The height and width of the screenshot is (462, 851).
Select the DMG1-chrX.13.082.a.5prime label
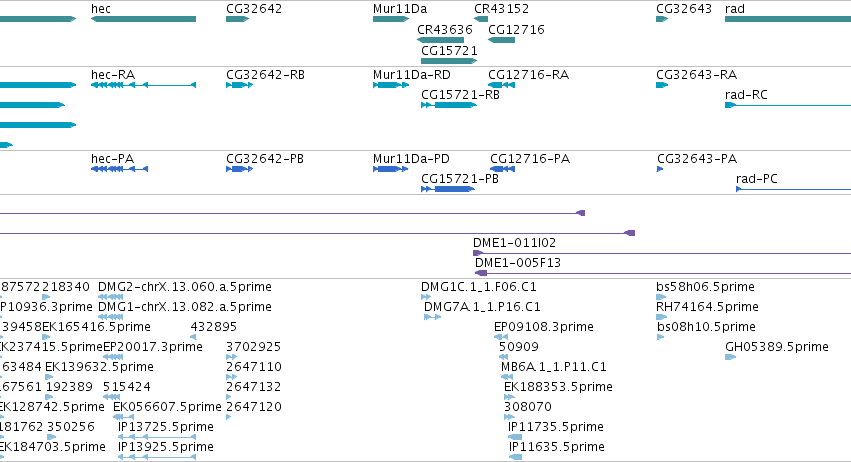[x=185, y=307]
